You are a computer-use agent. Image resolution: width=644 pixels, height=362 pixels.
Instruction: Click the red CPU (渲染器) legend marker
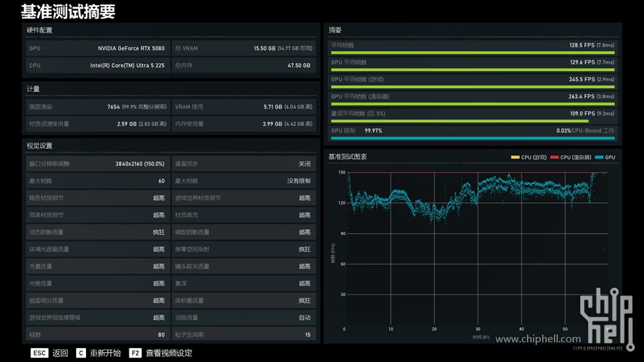pos(555,158)
